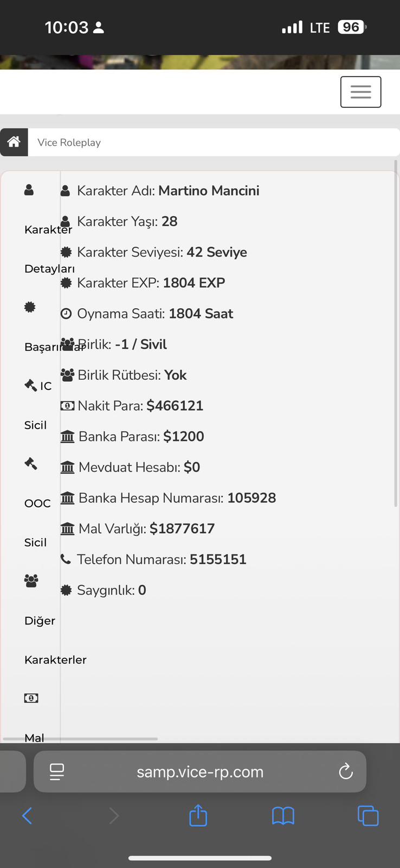The image size is (400, 868).
Task: Click the Diğer Karakterler tab label
Action: coord(55,640)
